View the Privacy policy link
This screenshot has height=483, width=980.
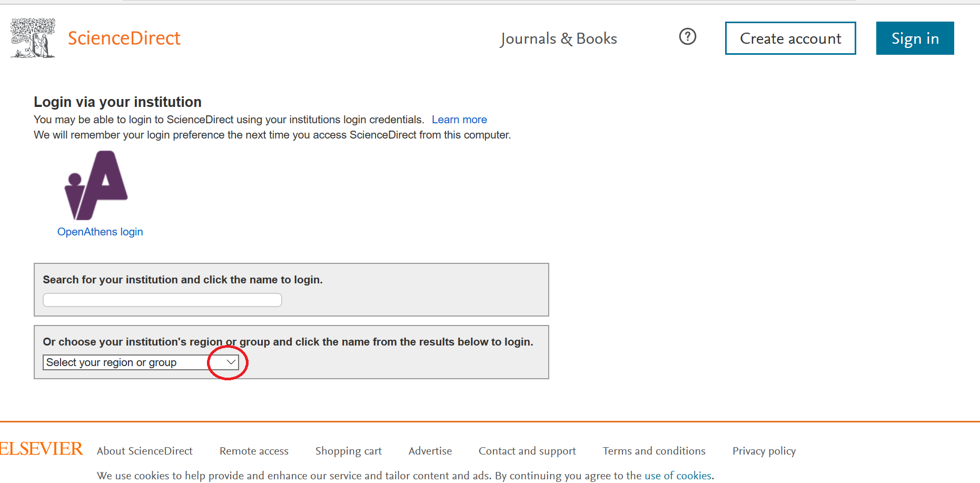point(764,451)
